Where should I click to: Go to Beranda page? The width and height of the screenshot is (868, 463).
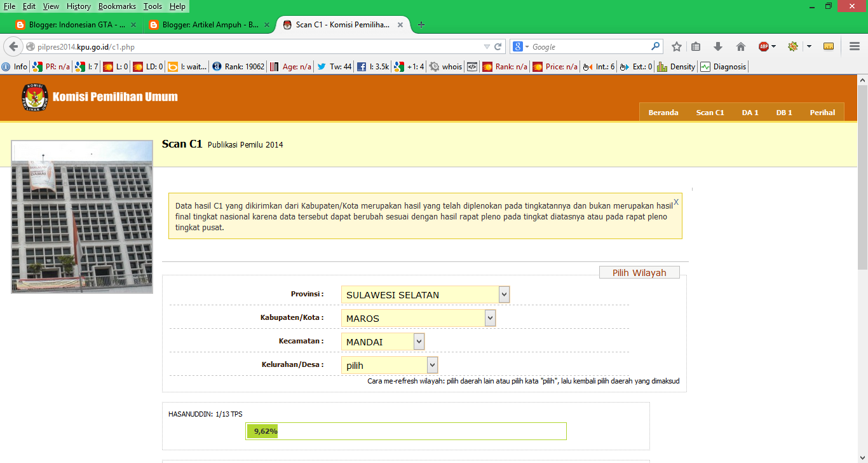coord(663,113)
